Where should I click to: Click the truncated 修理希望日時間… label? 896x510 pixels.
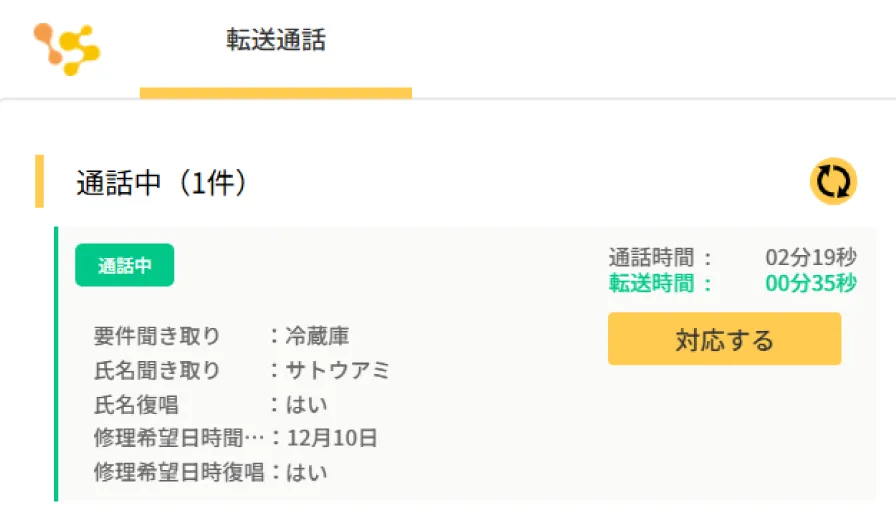tap(178, 438)
